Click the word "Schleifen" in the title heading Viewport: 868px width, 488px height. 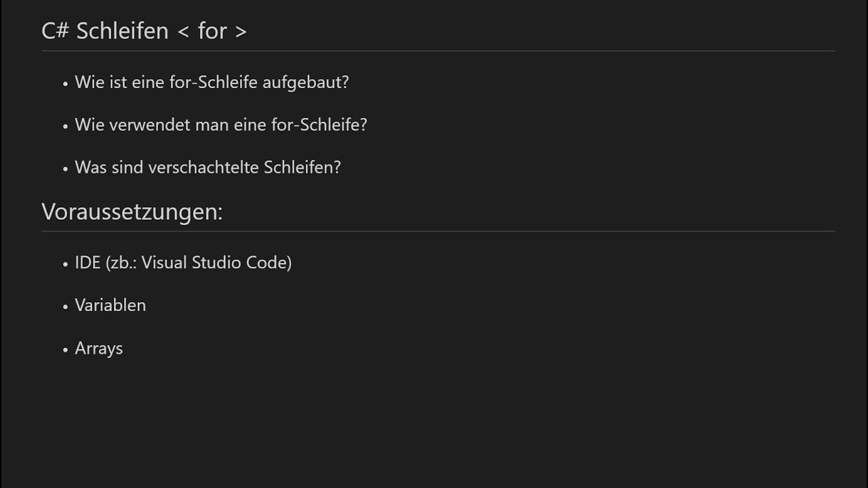122,31
